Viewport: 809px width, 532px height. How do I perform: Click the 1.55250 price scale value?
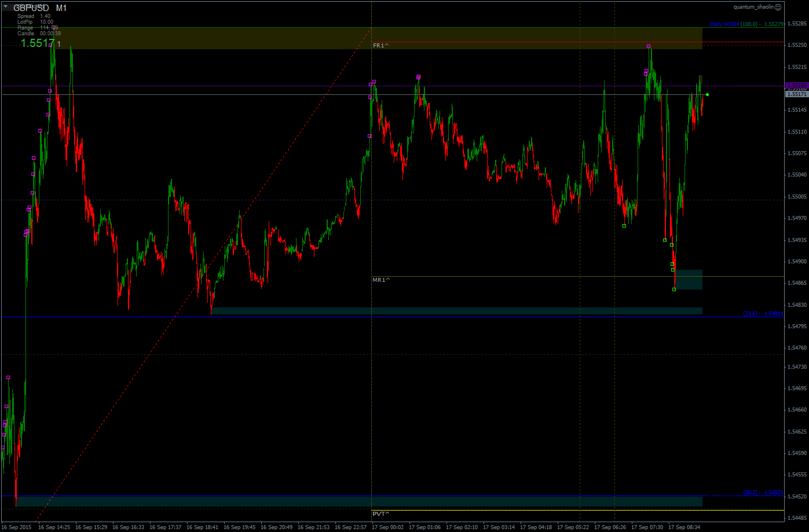click(x=797, y=45)
